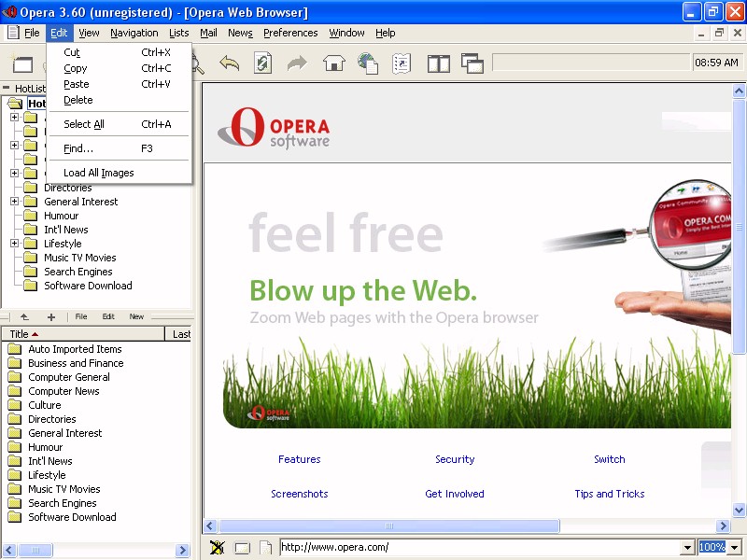Open the Features link on the page
This screenshot has width=747, height=560.
pyautogui.click(x=300, y=459)
